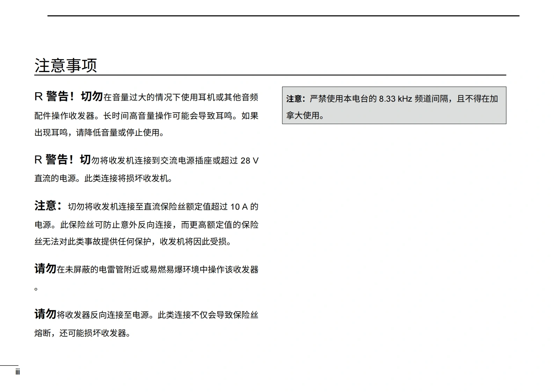Viewport: 554px width, 392px height.
Task: Click the line 出现耳鸣，请降低音量或停止使用
Action: point(99,133)
